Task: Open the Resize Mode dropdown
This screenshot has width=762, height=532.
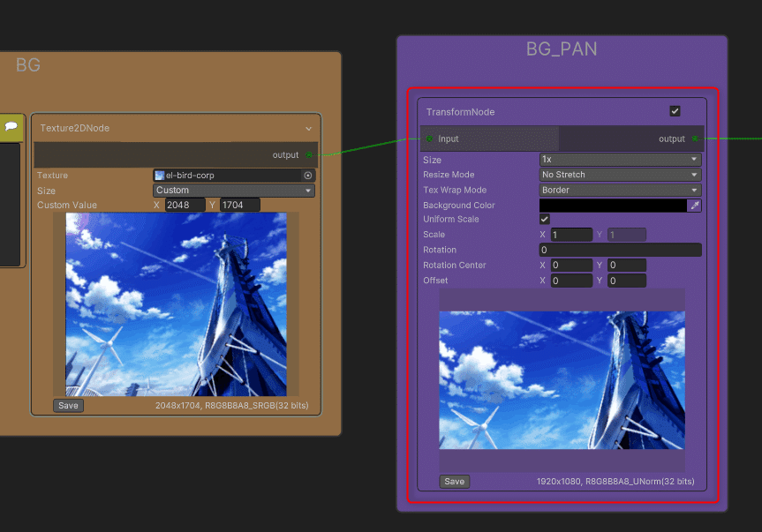Action: coord(621,175)
